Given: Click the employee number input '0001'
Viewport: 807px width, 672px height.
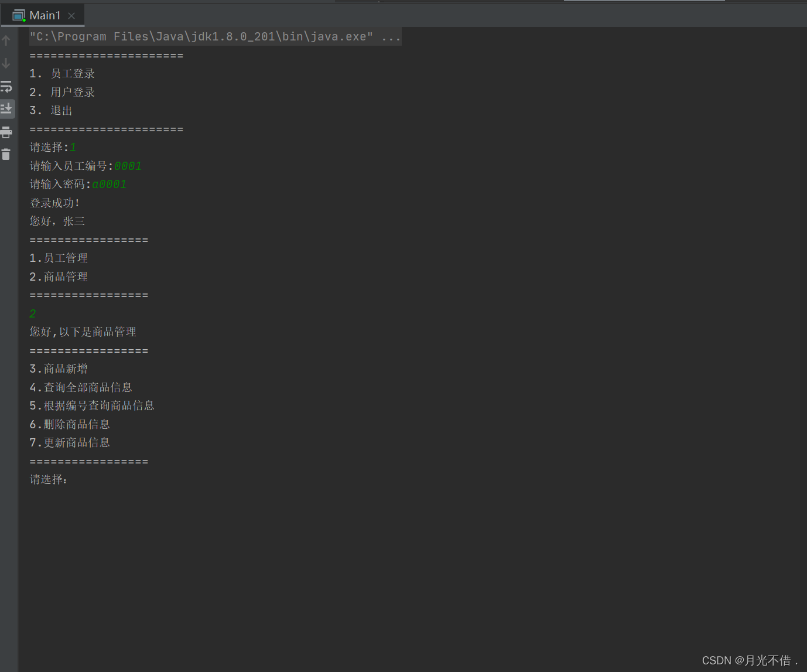Looking at the screenshot, I should 128,166.
